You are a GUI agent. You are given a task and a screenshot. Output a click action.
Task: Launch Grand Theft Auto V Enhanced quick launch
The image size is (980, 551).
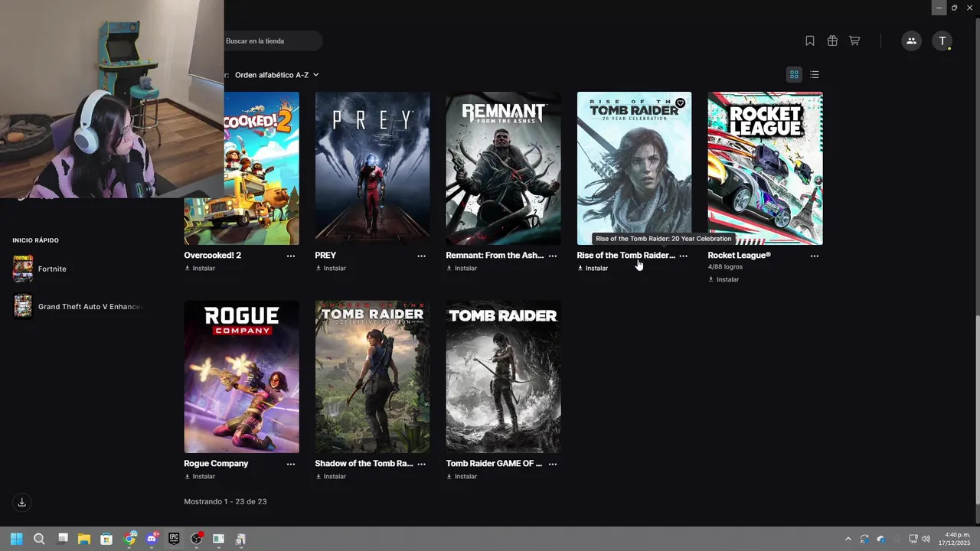(x=78, y=306)
